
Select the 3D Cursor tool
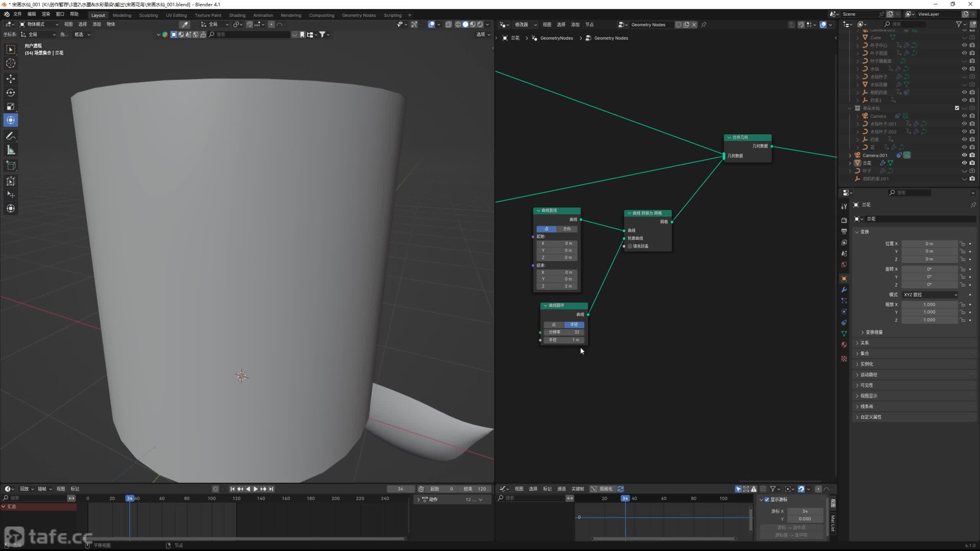[x=11, y=63]
